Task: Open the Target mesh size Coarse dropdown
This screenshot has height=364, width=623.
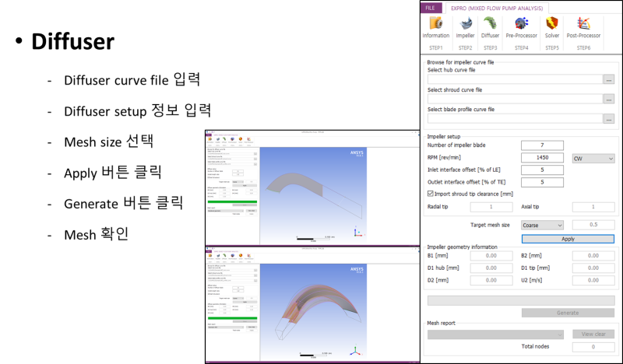Action: coord(542,225)
